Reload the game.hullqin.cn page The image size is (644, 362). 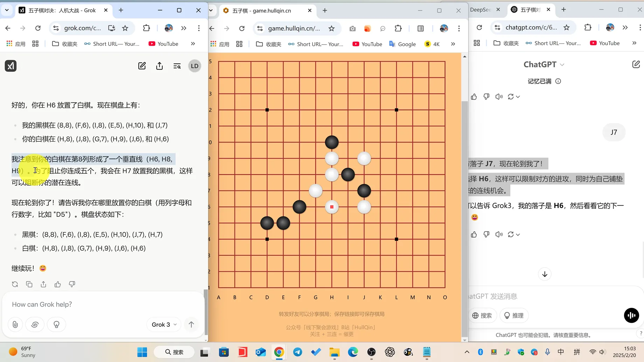click(242, 28)
